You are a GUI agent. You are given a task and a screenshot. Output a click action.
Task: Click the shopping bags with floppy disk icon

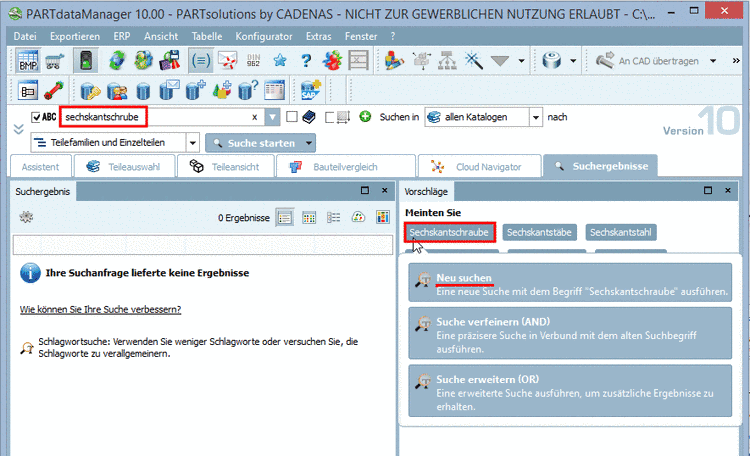click(170, 61)
